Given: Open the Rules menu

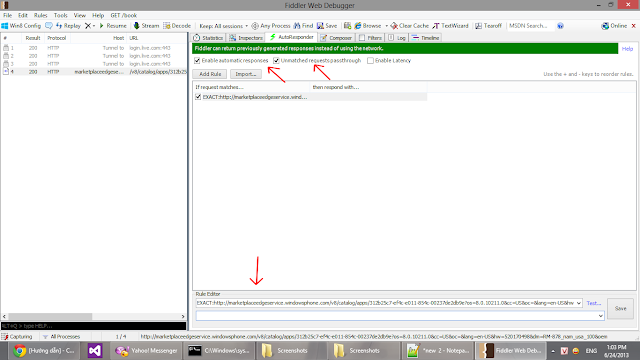Looking at the screenshot, I should click(x=40, y=15).
